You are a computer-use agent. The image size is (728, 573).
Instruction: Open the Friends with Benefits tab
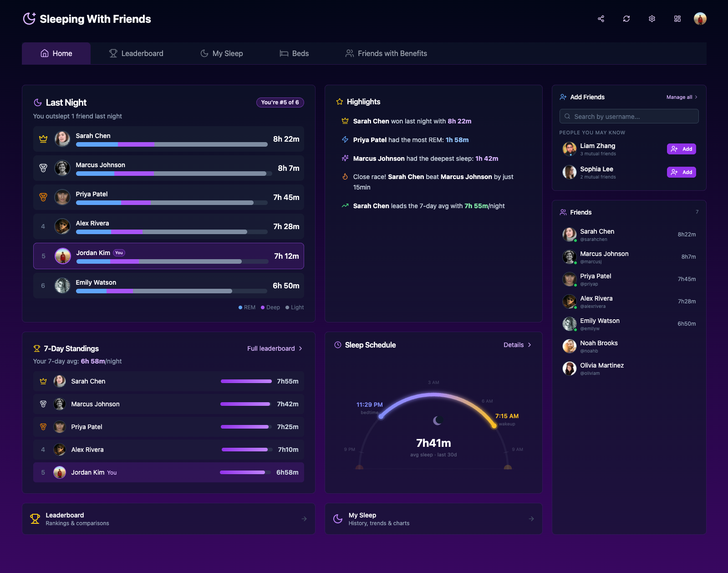click(386, 53)
